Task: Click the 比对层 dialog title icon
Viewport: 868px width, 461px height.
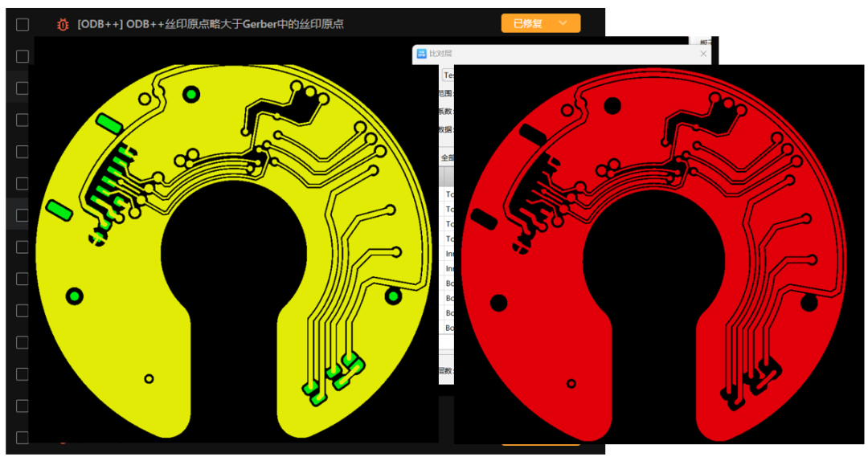Action: pos(422,54)
